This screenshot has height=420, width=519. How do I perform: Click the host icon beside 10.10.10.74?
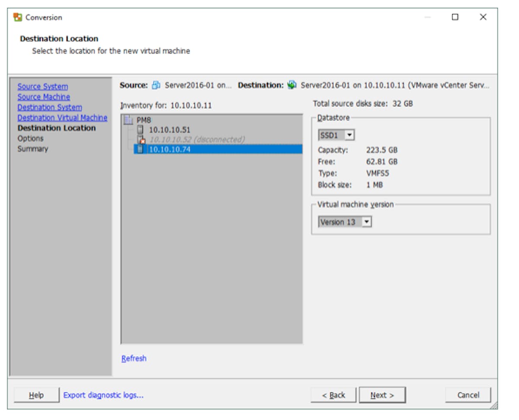pyautogui.click(x=140, y=150)
